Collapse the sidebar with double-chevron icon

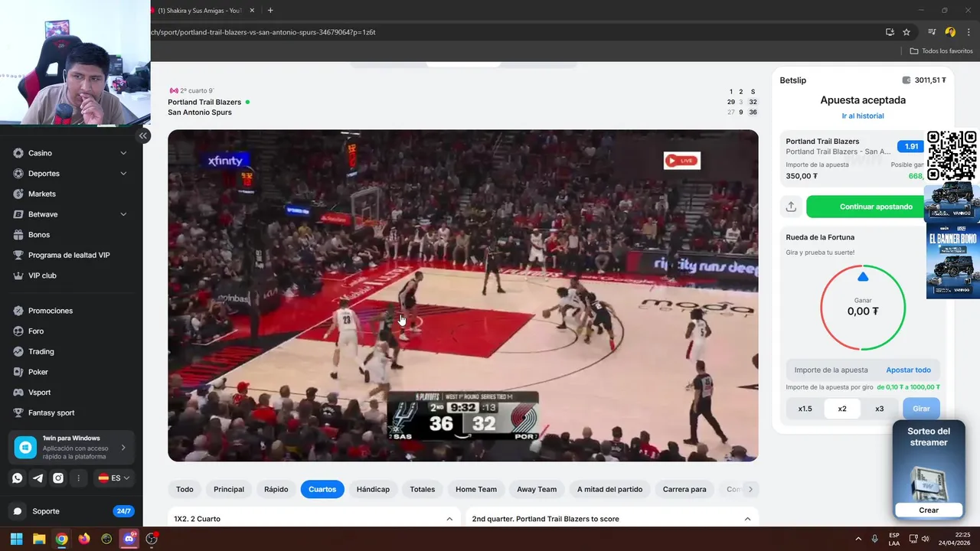click(142, 135)
